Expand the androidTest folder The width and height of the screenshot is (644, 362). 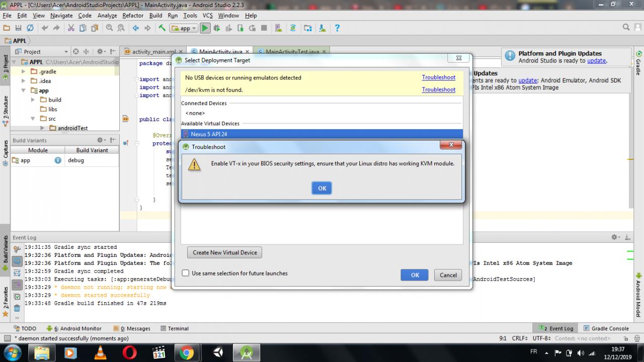point(43,128)
